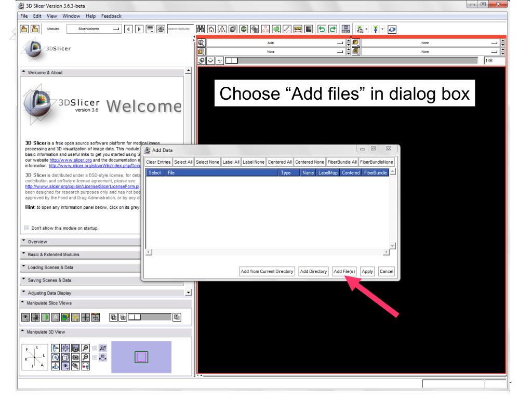Select the mouse pick mode hand icon

point(361,30)
